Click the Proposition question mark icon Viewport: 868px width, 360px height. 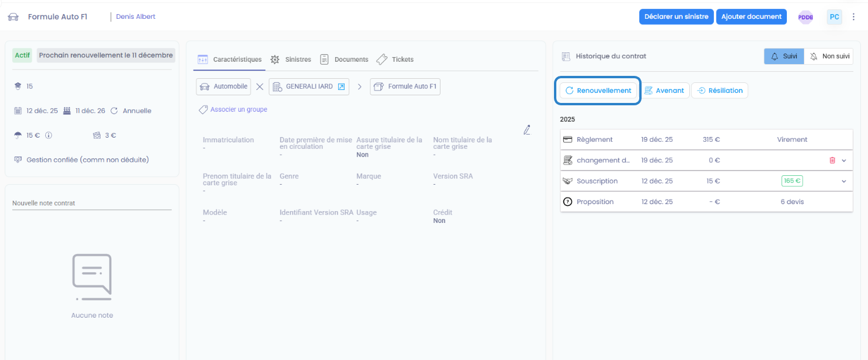[x=567, y=202]
